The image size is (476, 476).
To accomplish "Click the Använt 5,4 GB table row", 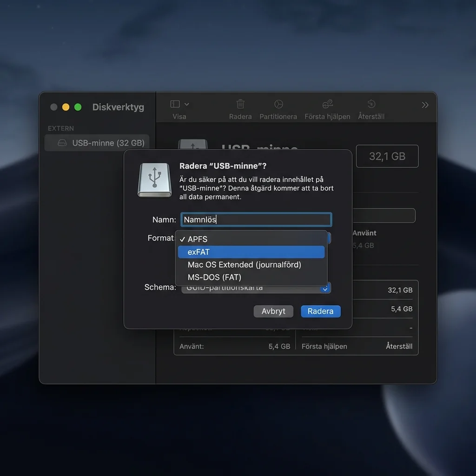I will click(x=234, y=346).
